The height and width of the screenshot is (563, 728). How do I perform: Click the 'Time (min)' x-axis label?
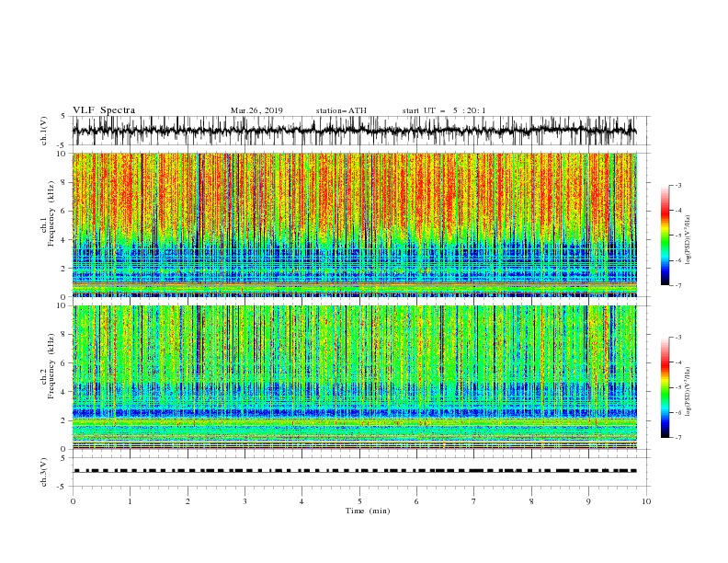click(x=368, y=511)
